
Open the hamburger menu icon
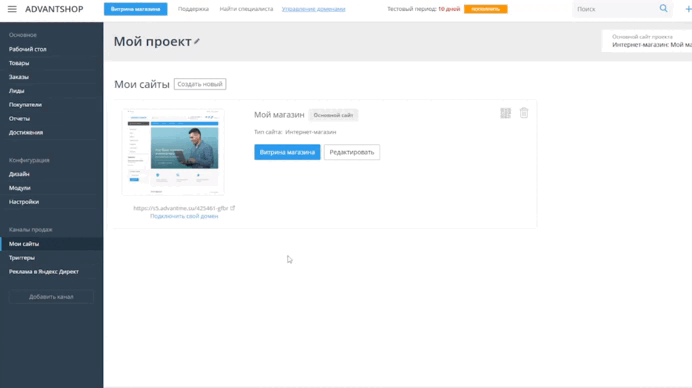[x=12, y=9]
